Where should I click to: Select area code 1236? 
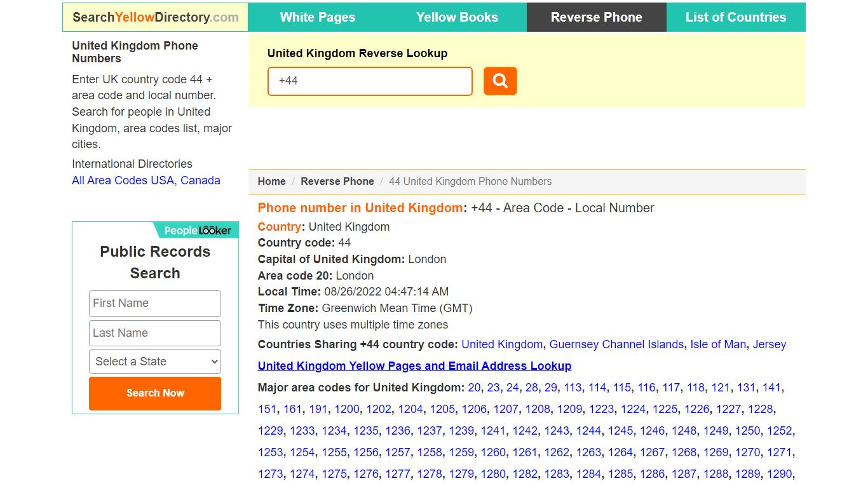pyautogui.click(x=398, y=431)
